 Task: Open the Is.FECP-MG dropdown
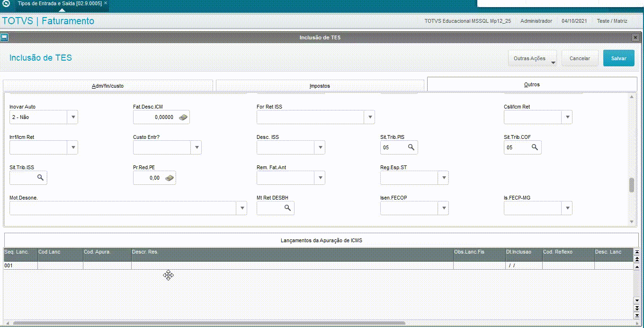[566, 208]
